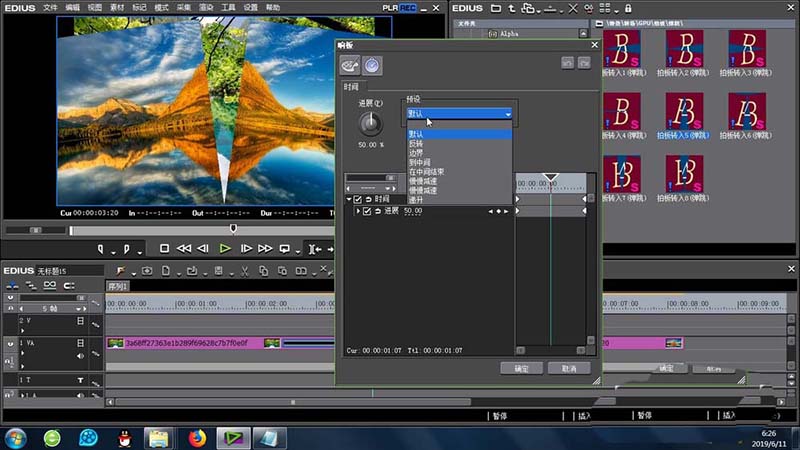Open the In point dropdown arrow
Viewport: 800px width, 450px height.
(113, 253)
